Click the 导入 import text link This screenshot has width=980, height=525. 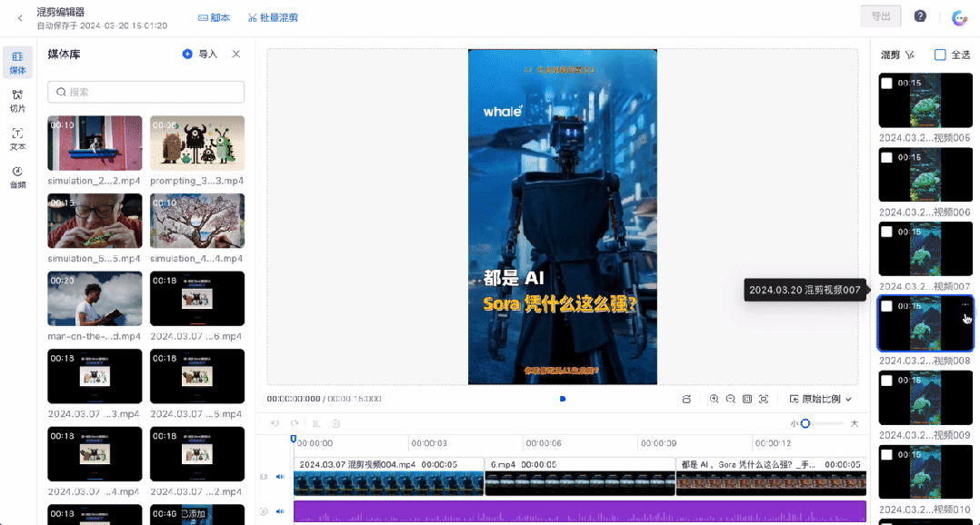[207, 54]
